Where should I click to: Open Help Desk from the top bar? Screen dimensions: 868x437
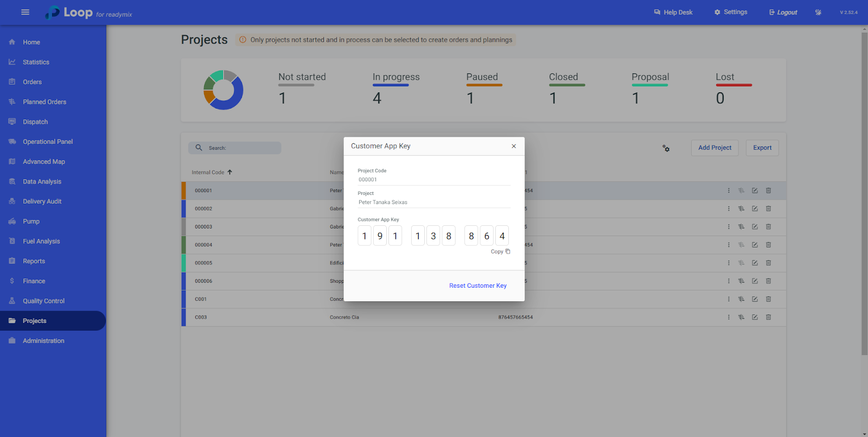pyautogui.click(x=673, y=12)
